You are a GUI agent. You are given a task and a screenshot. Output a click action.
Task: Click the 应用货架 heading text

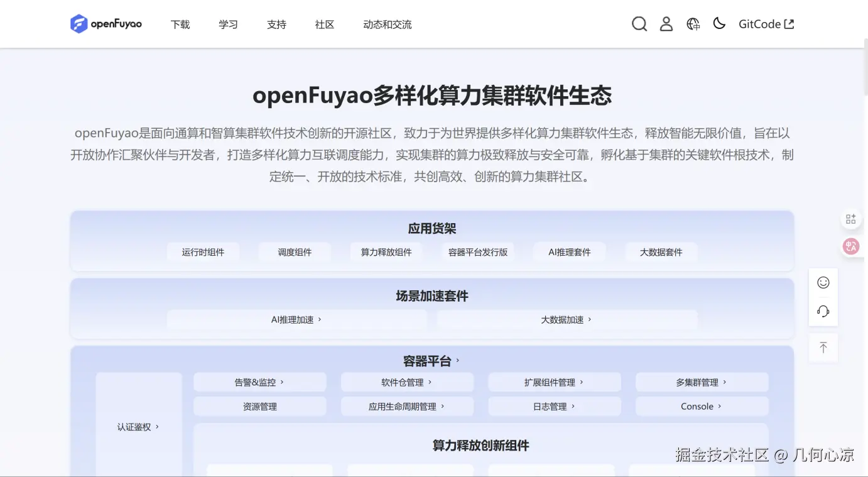tap(432, 229)
